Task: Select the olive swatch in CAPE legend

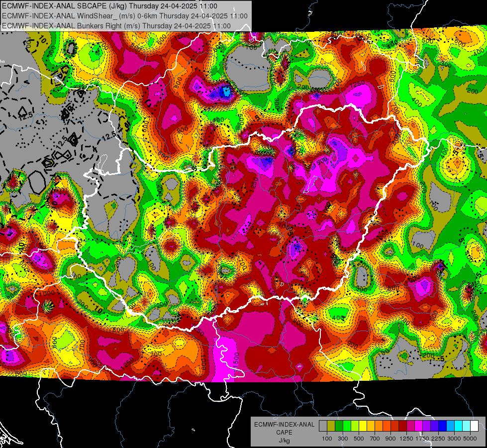Action: coord(331,426)
